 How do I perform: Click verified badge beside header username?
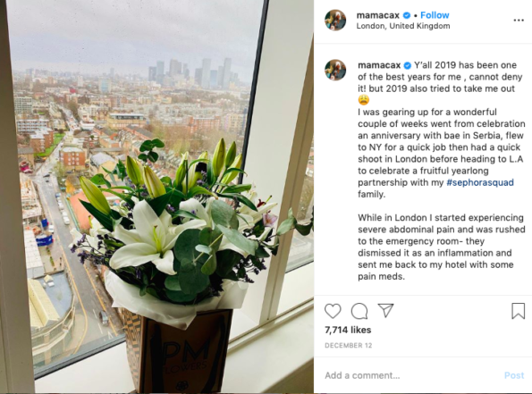pyautogui.click(x=407, y=15)
